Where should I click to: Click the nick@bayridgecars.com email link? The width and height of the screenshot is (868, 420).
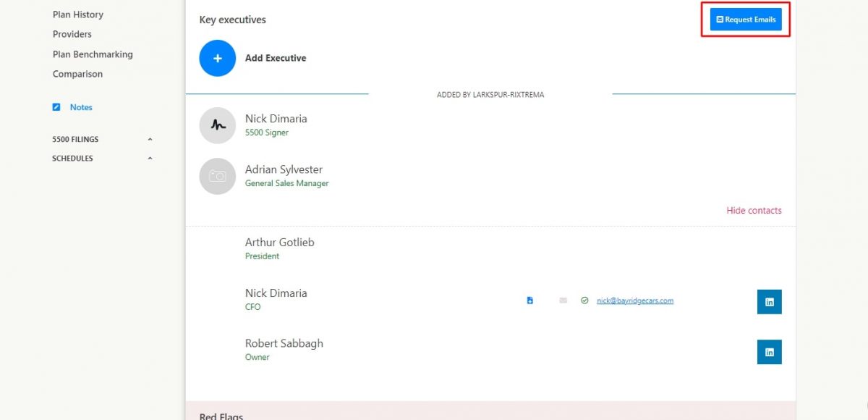[x=634, y=301]
